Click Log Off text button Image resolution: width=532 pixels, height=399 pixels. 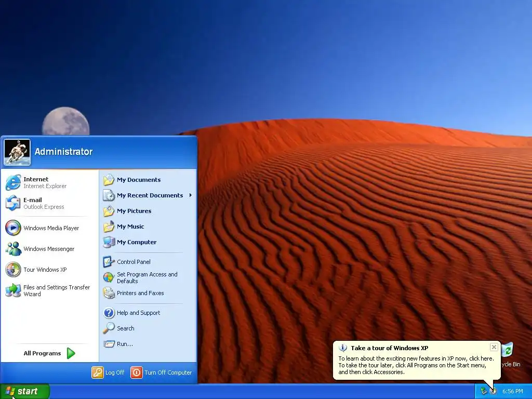pyautogui.click(x=115, y=373)
